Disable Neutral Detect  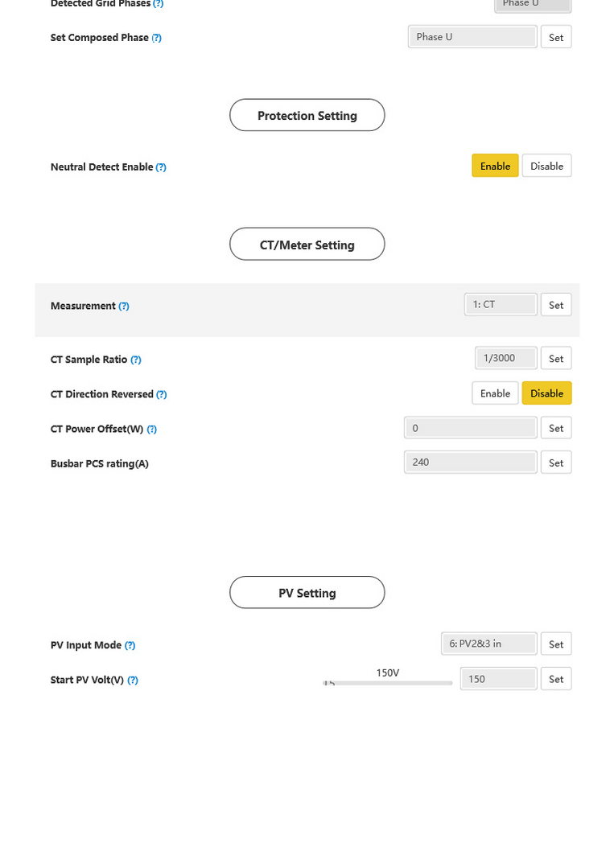tap(546, 166)
